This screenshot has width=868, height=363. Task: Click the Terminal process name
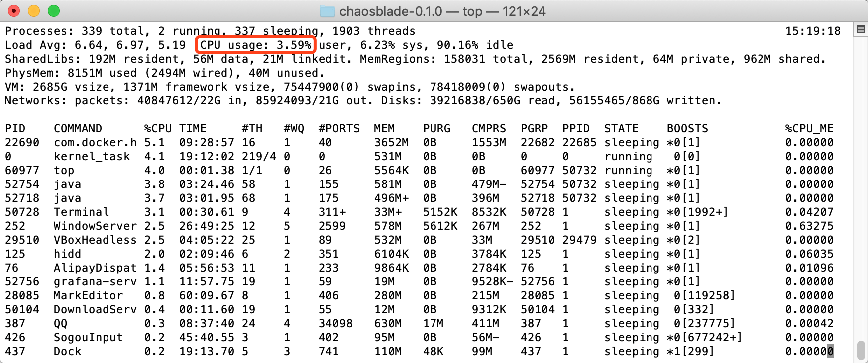(x=81, y=212)
